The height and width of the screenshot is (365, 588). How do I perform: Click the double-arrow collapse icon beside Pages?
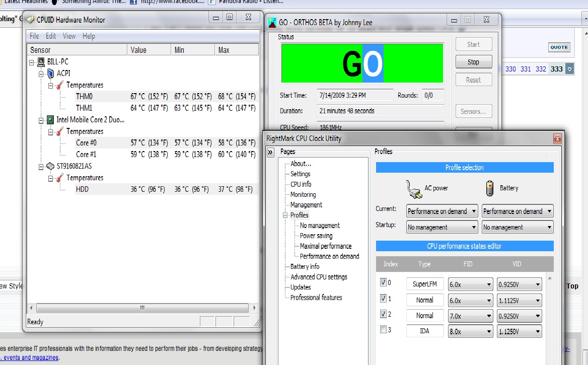click(270, 153)
